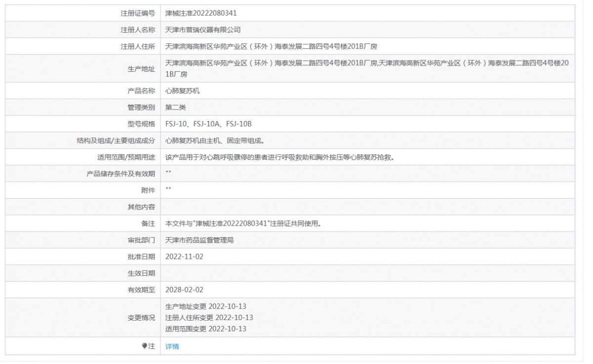Click the lightbulb icon beside 注
Viewport: 593px width, 364px height.
(144, 346)
